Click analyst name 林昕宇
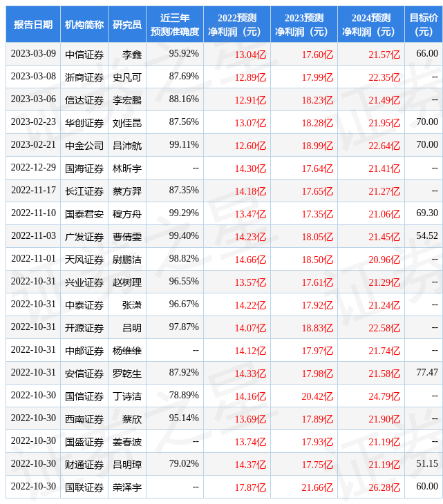The width and height of the screenshot is (443, 504). 127,168
